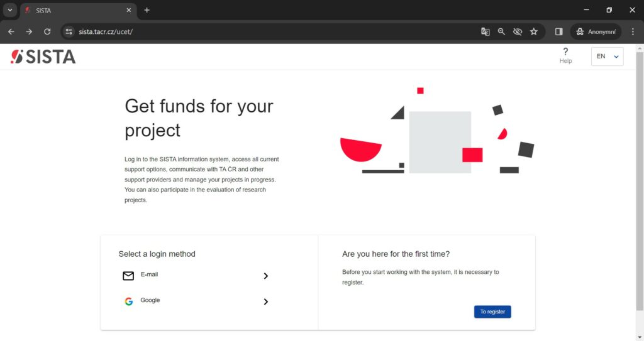View site information icon in address bar
This screenshot has height=341, width=644.
click(x=69, y=31)
